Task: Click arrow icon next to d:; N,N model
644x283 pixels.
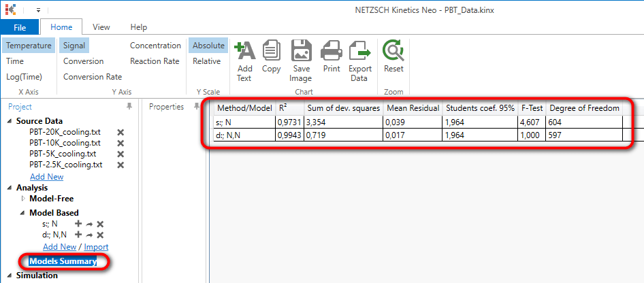Action: pos(89,235)
